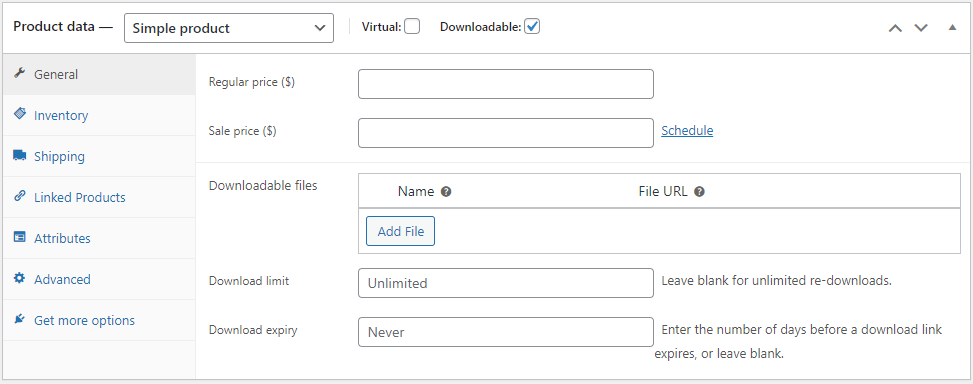Open the Simple product type dropdown
Screen dimensions: 973x384
(229, 28)
